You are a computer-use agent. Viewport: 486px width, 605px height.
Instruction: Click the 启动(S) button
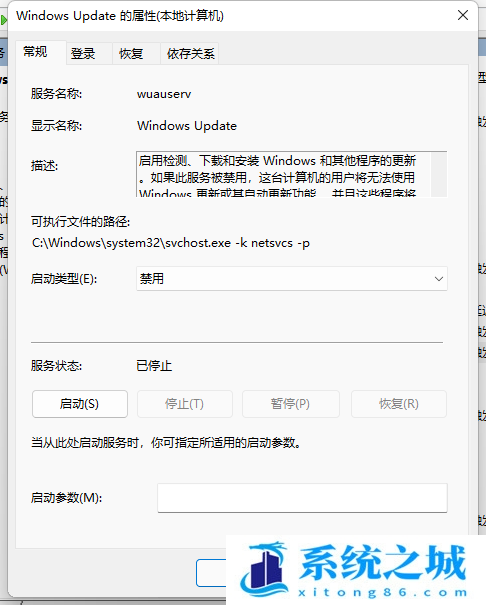(x=80, y=404)
